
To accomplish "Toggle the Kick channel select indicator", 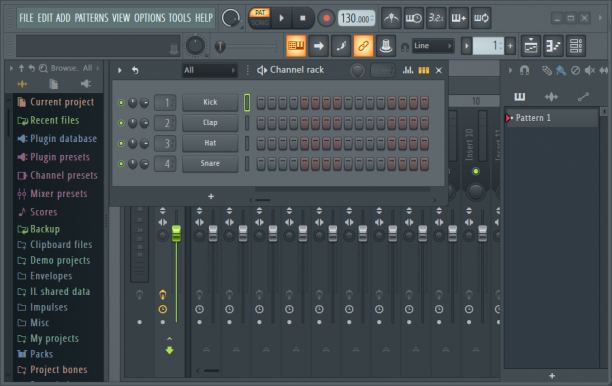I will click(x=247, y=102).
